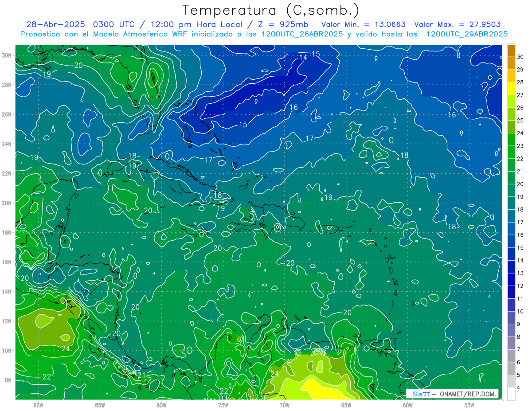Click colorbar scale label "27"

tap(520, 95)
